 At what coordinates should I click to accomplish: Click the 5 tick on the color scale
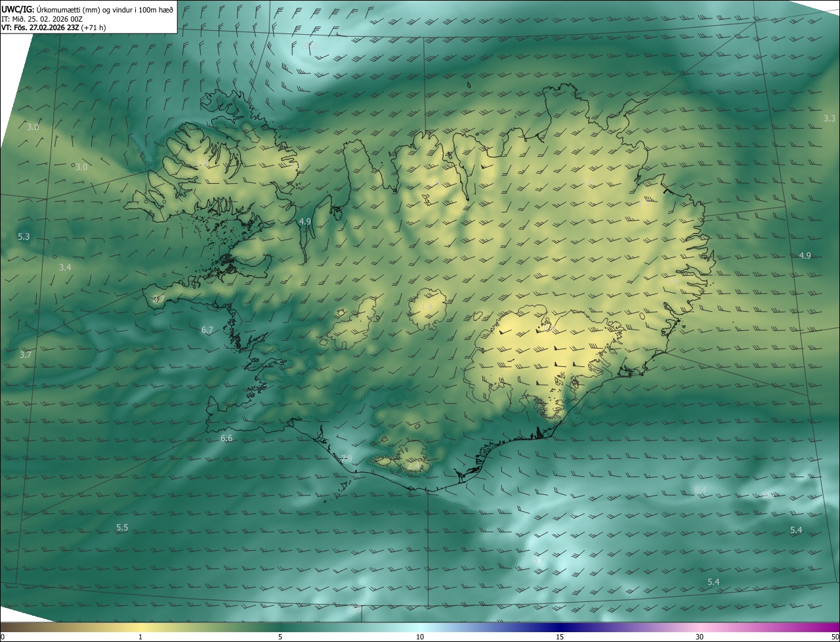coord(280,637)
